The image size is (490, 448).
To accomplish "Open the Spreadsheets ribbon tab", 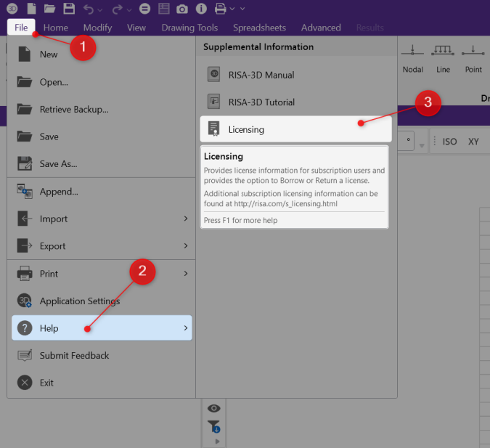I will click(x=259, y=28).
